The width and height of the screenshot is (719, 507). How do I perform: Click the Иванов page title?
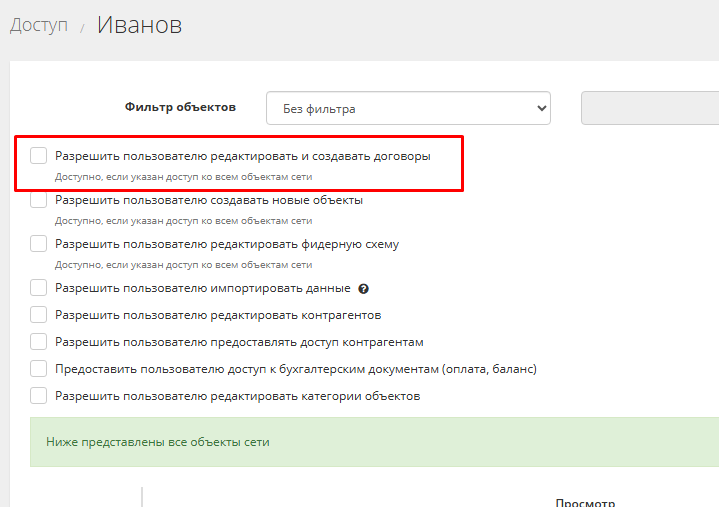click(x=139, y=25)
